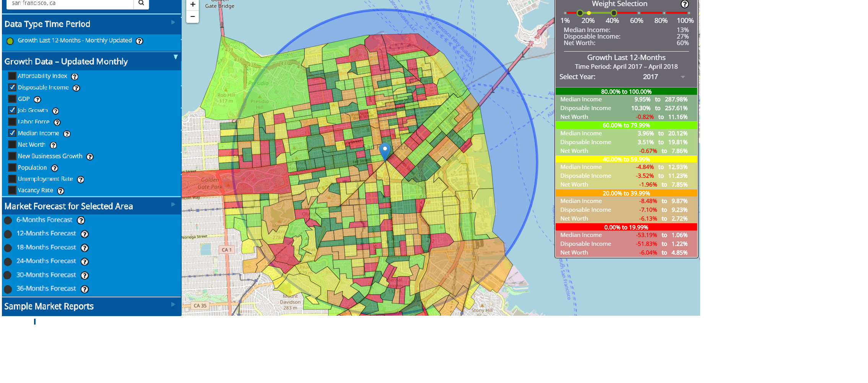Select the 24-Months Forecast radio button
Screen dimensions: 868x383
[8, 261]
